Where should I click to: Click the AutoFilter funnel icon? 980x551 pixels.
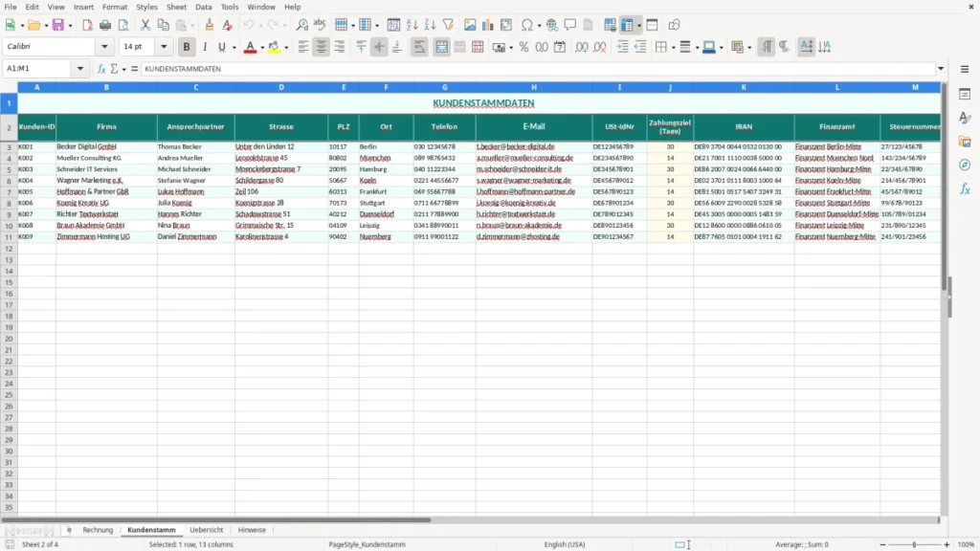[448, 25]
